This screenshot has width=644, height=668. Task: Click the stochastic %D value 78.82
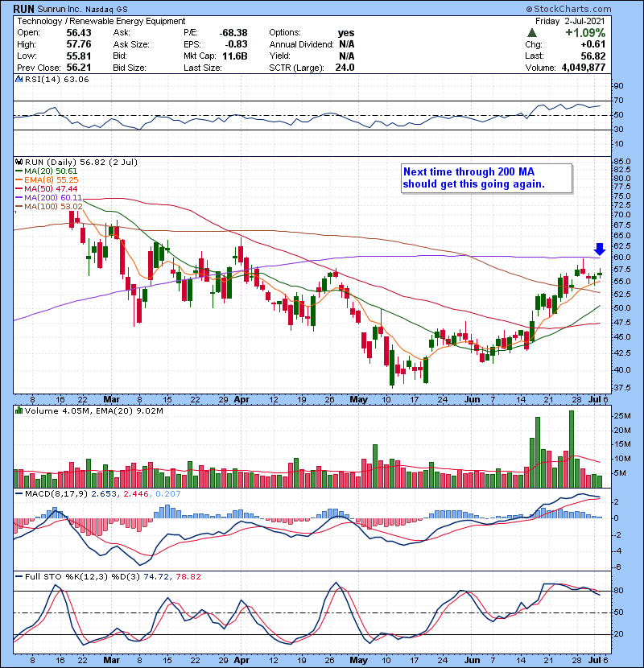188,577
